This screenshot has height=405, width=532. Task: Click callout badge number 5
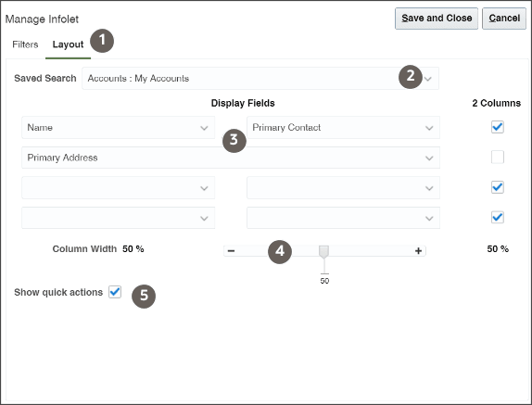click(x=144, y=297)
